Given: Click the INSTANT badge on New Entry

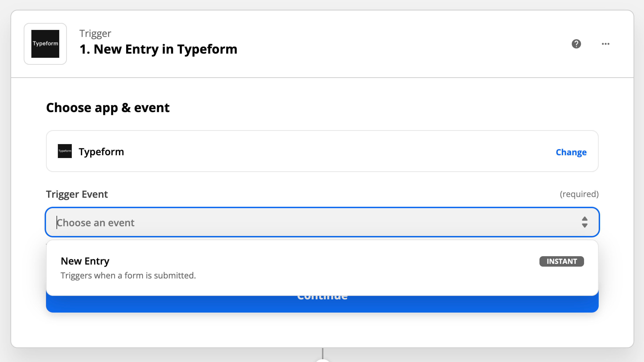Looking at the screenshot, I should point(562,261).
